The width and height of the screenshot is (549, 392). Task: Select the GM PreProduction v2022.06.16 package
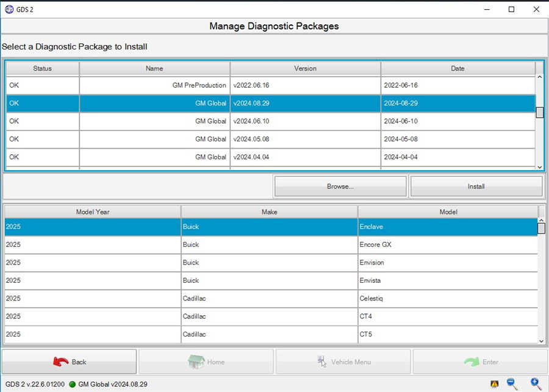[183, 85]
